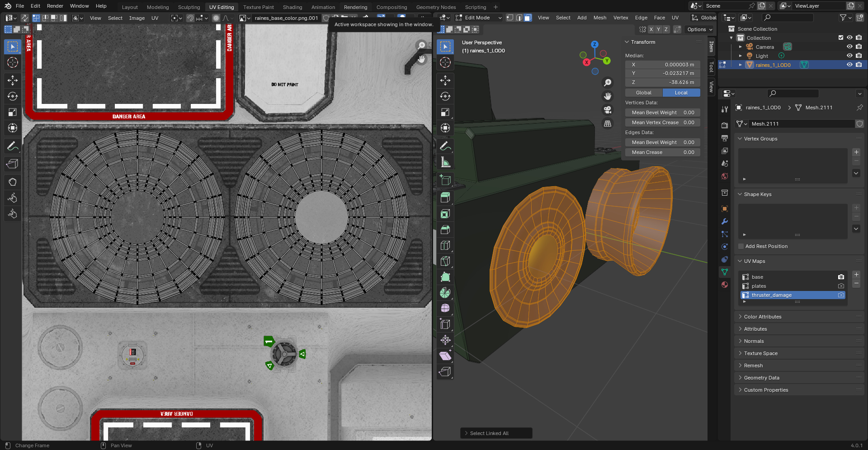The image size is (868, 450).
Task: Switch to the Shading workspace tab
Action: (x=292, y=7)
